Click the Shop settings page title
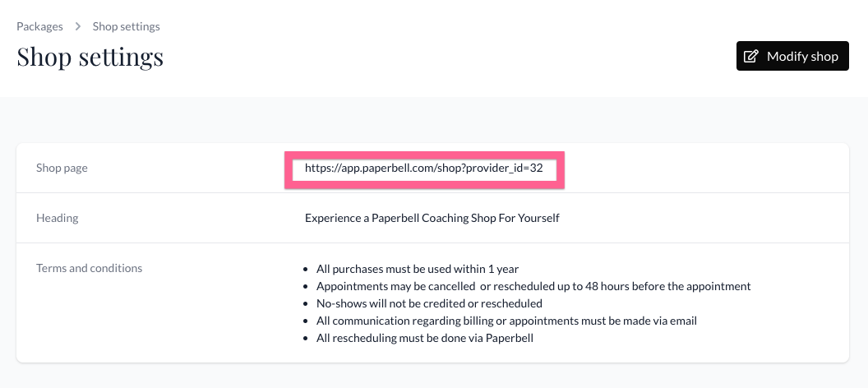 coord(90,58)
